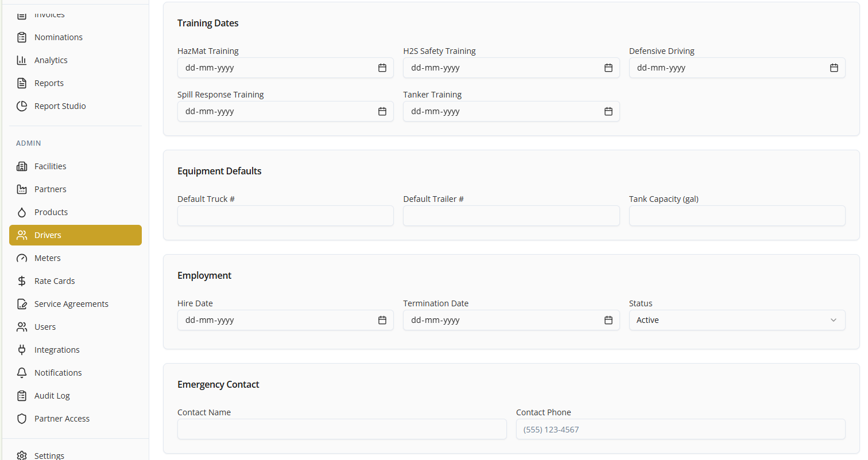Screen dimensions: 868x460
Task: Go to Meters admin page
Action: click(75, 258)
